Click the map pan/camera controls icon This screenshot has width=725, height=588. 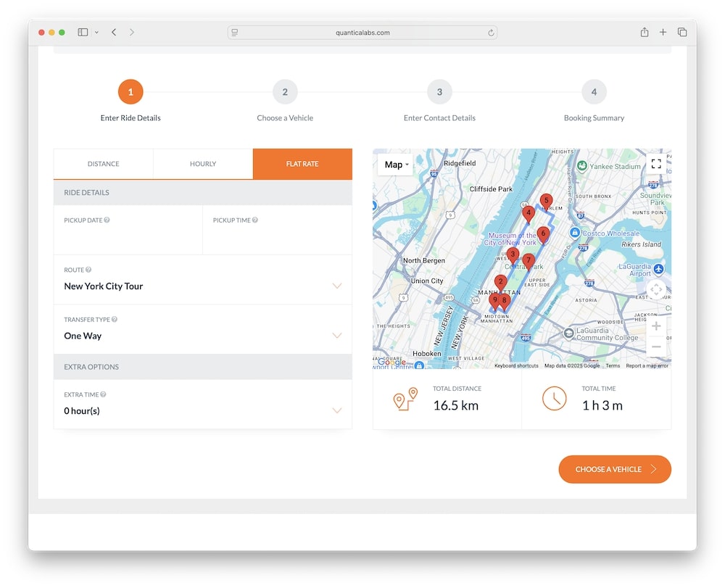pos(656,290)
